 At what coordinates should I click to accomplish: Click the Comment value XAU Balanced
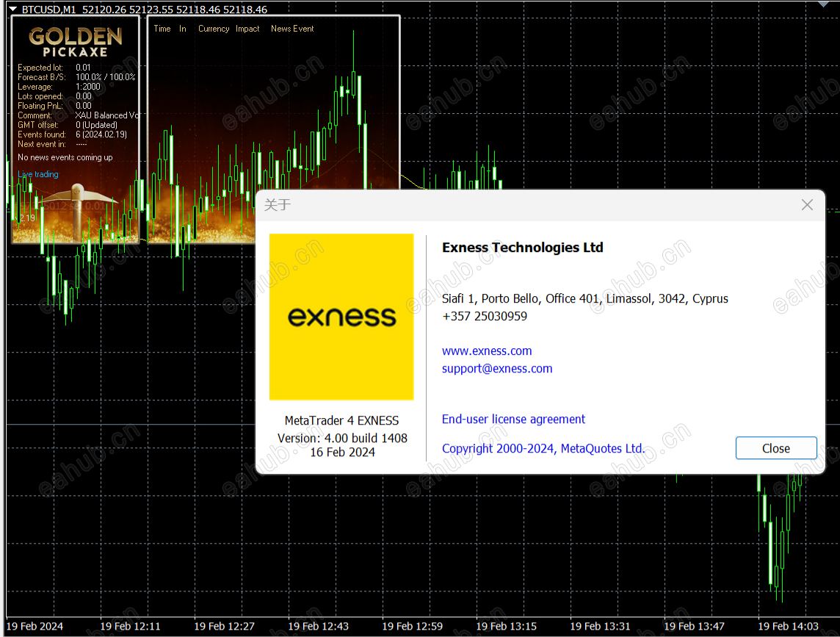pos(107,115)
